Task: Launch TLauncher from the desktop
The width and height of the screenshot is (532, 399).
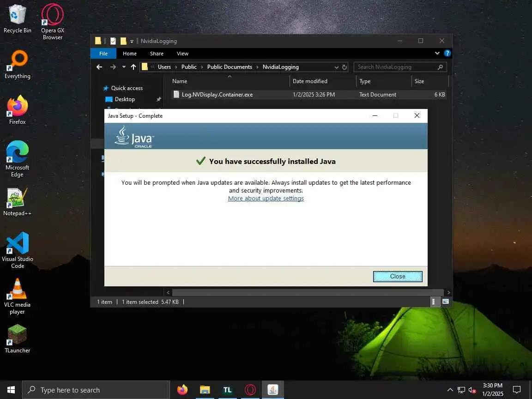Action: (x=17, y=339)
